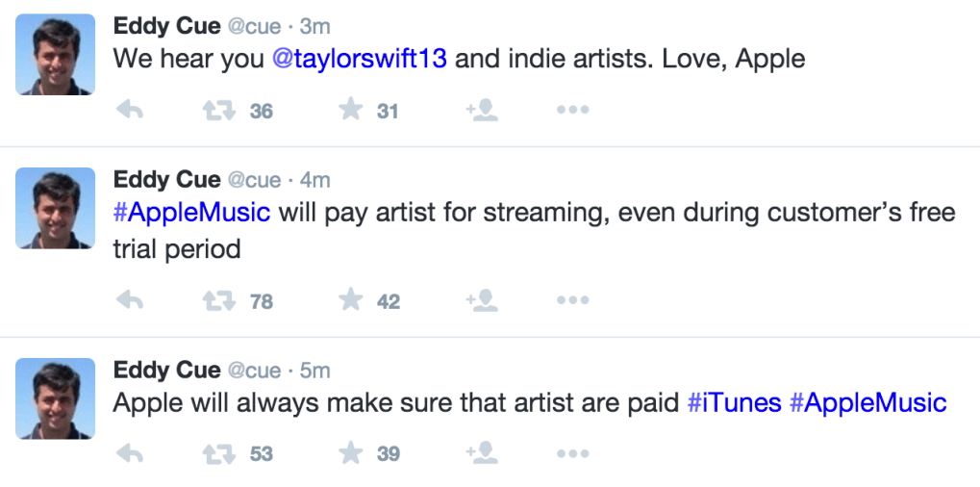Reply to the 'artist are paid' tweet
980x487 pixels.
tap(129, 452)
